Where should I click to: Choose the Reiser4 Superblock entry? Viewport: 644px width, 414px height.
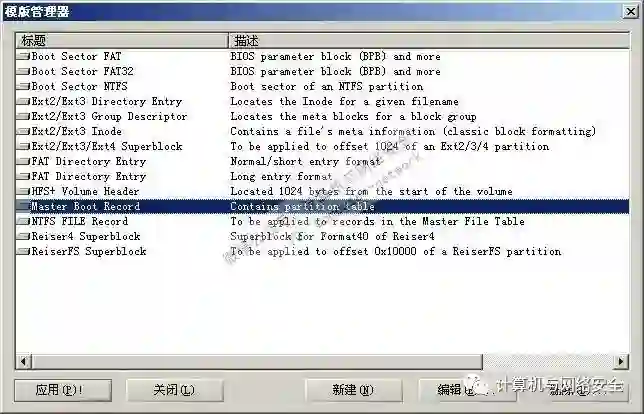click(322, 236)
